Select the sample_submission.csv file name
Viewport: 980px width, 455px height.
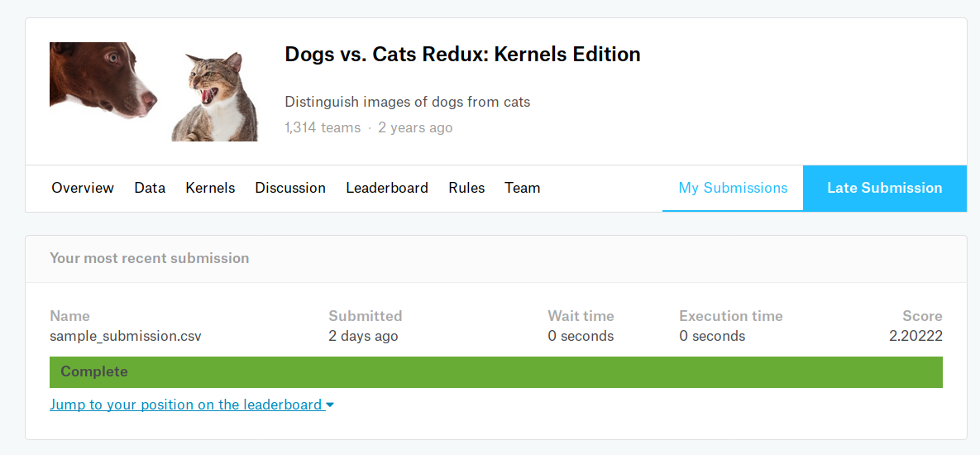coord(126,336)
